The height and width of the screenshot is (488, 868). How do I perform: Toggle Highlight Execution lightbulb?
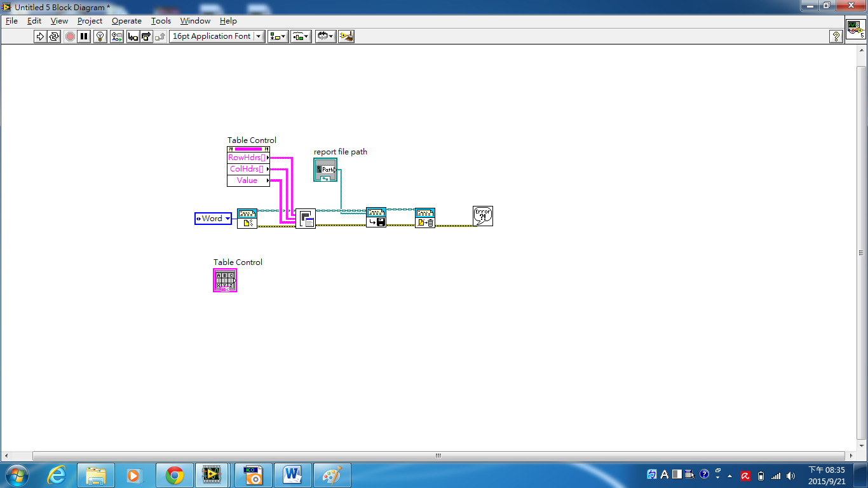[100, 37]
